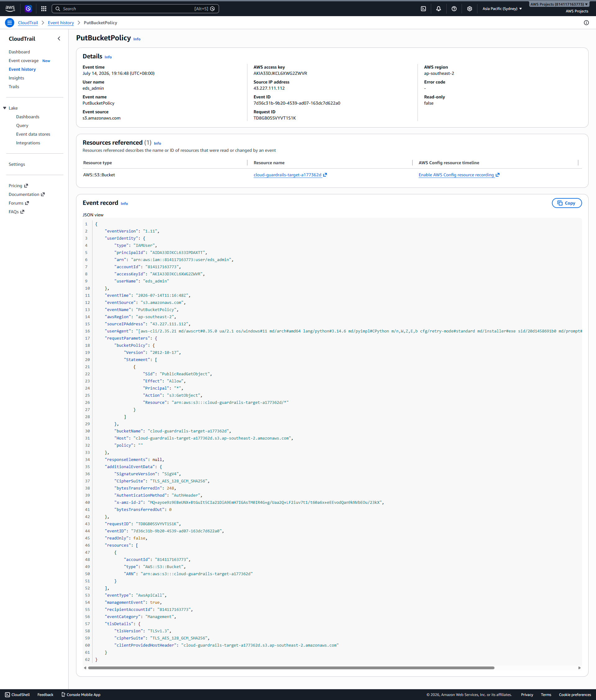Open CloudShell in the footer
Screen dimensions: 596x700
coord(18,695)
